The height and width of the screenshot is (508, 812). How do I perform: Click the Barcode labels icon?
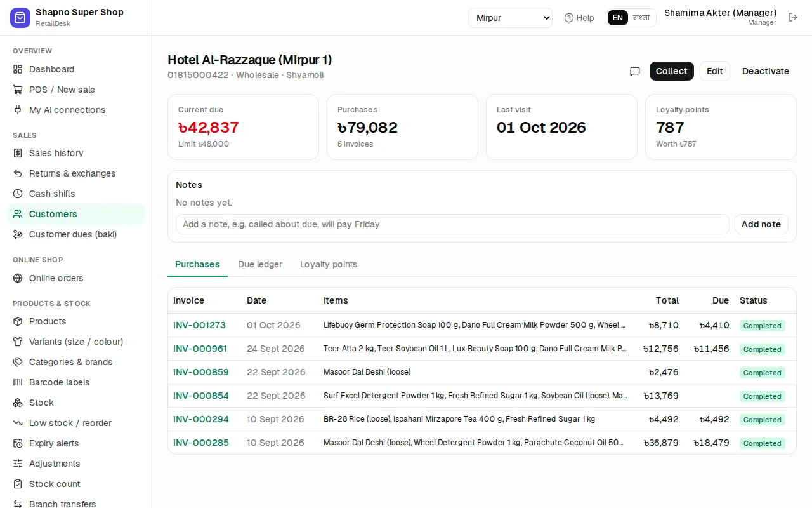18,382
